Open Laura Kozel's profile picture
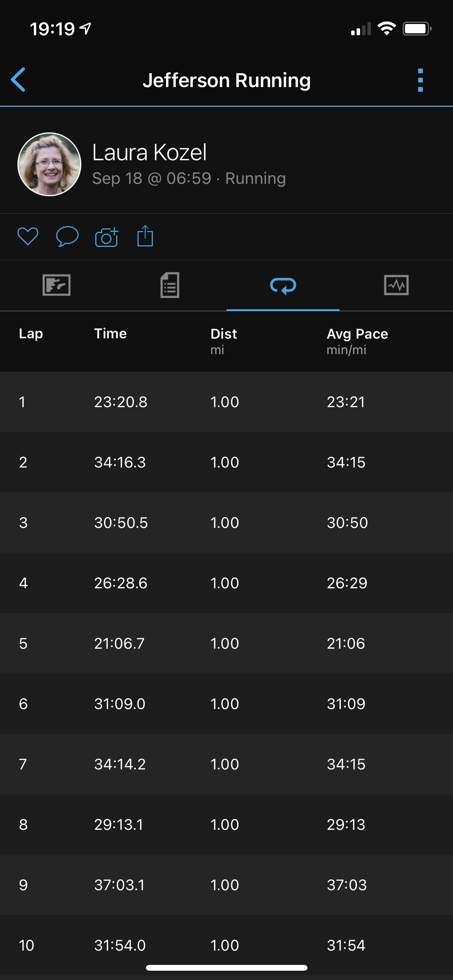The image size is (453, 980). pyautogui.click(x=50, y=164)
